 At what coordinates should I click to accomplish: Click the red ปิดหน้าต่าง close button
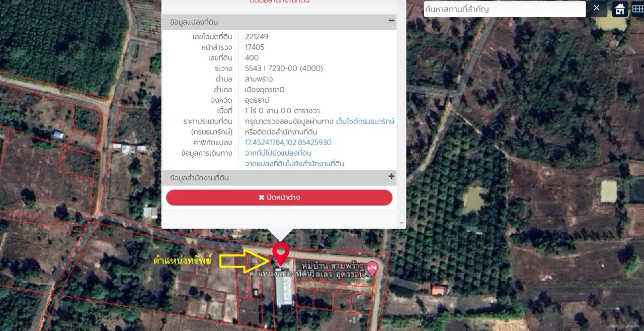pyautogui.click(x=279, y=197)
